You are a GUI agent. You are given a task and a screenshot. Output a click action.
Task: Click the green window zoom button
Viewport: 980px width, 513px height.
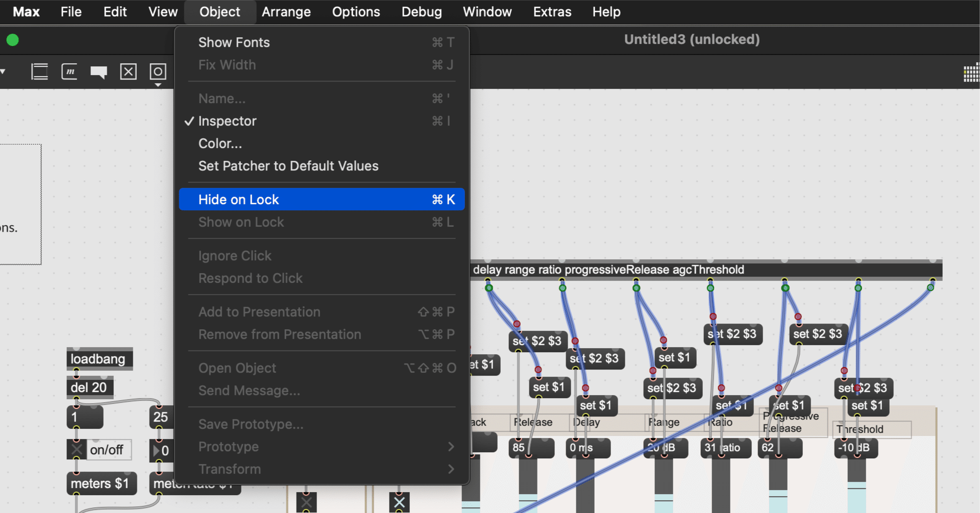[13, 40]
